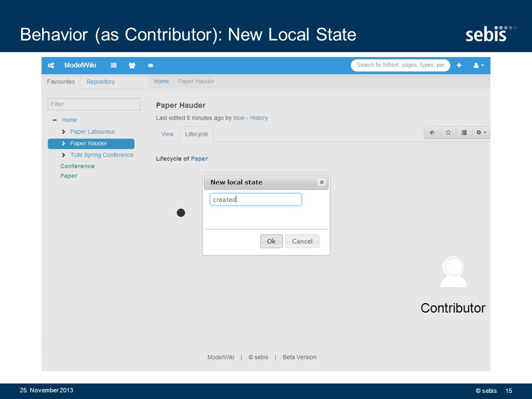Screen dimensions: 532x399
Task: Click the plus icon to add new
Action: [x=459, y=65]
